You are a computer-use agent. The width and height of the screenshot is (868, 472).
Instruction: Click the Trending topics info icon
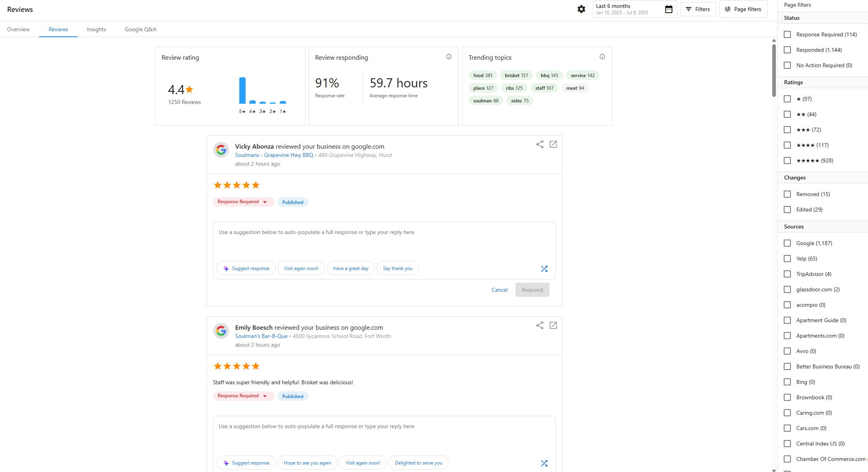pyautogui.click(x=602, y=57)
